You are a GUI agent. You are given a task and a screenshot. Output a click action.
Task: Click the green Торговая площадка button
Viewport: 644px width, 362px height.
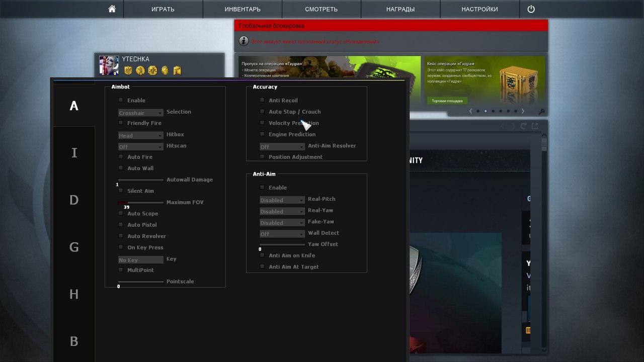(x=447, y=101)
